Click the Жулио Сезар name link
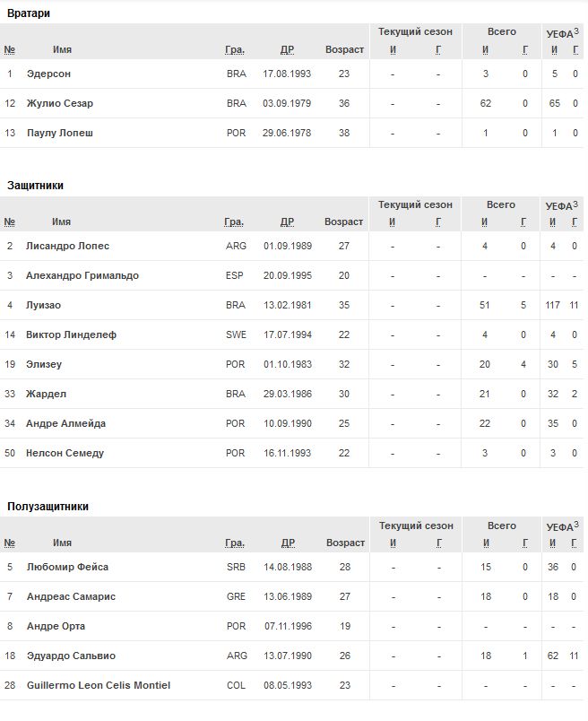The height and width of the screenshot is (721, 588). [x=59, y=103]
